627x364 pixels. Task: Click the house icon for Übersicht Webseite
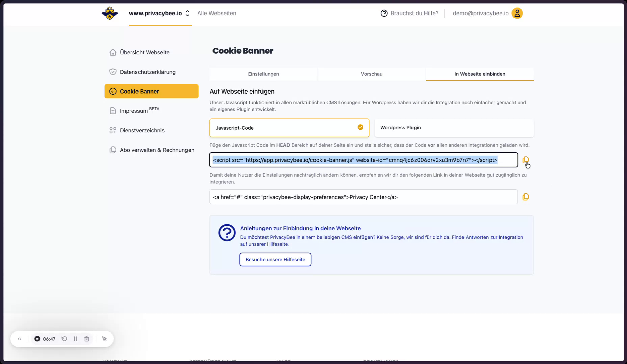tap(113, 52)
